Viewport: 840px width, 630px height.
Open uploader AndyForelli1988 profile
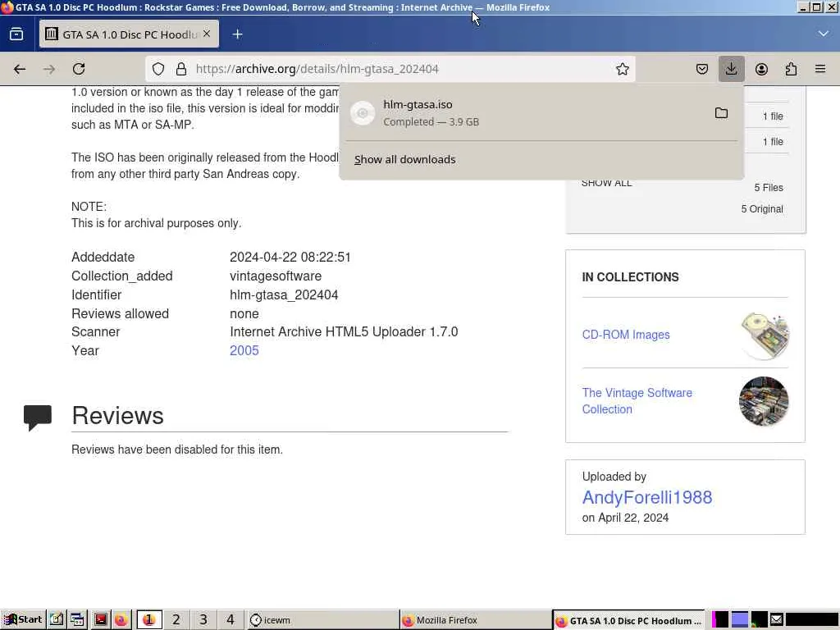(x=647, y=497)
